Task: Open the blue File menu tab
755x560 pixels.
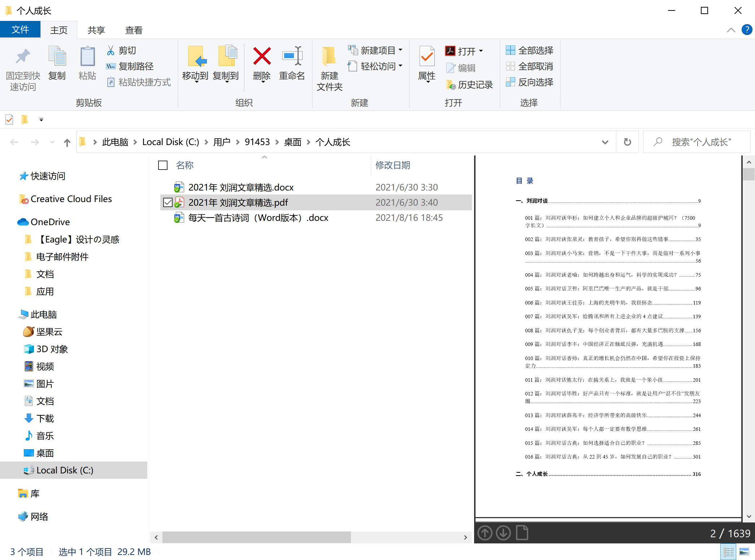Action: tap(20, 30)
